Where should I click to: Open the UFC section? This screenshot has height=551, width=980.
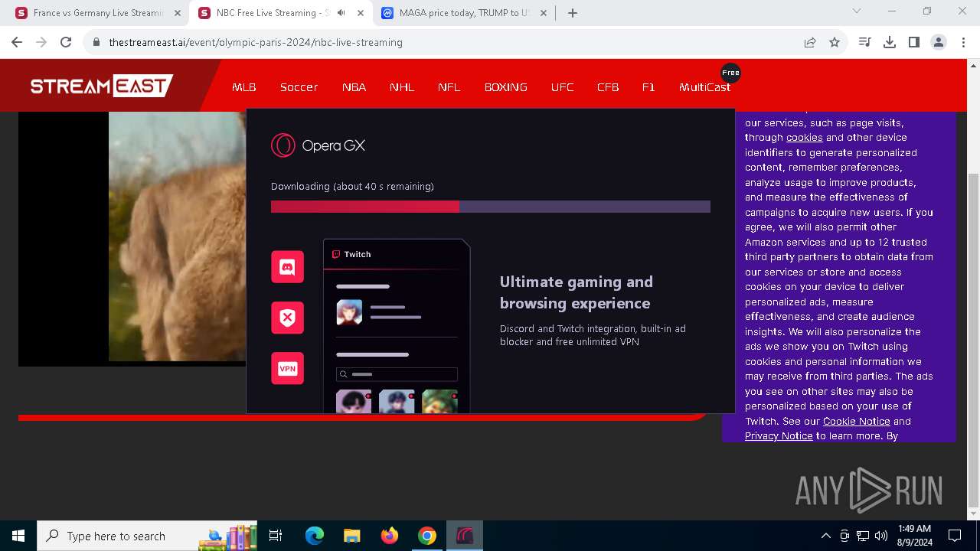tap(562, 87)
